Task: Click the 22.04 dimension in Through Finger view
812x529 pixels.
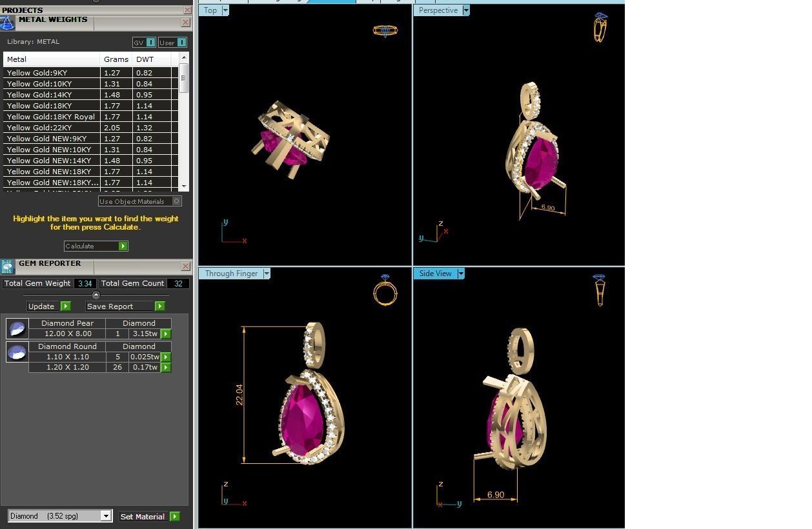Action: (x=239, y=394)
